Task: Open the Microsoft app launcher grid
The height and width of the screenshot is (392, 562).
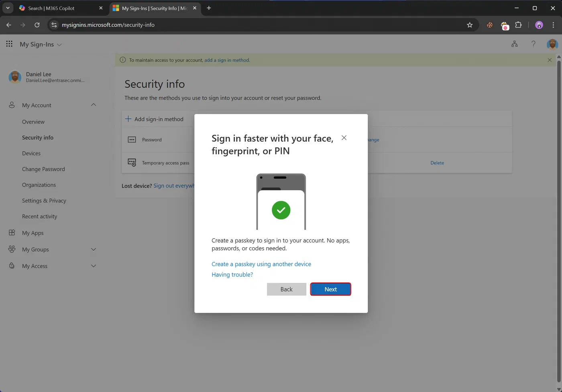Action: 9,44
